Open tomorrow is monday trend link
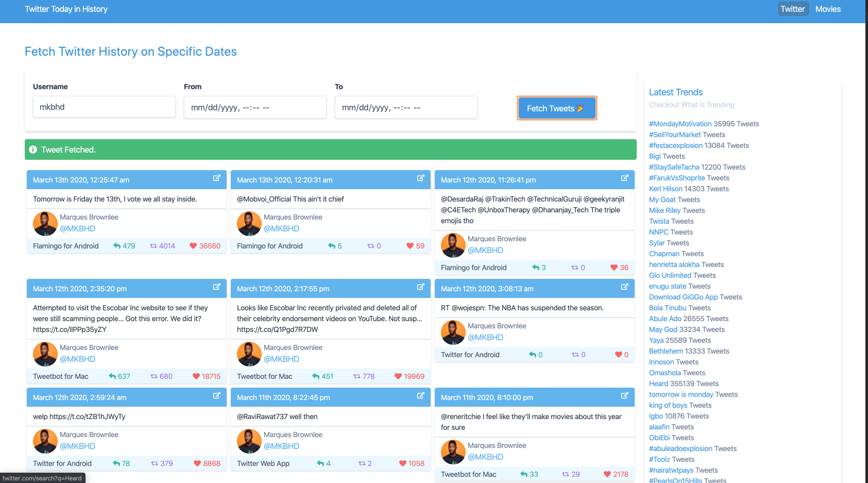This screenshot has width=868, height=483. click(x=681, y=394)
